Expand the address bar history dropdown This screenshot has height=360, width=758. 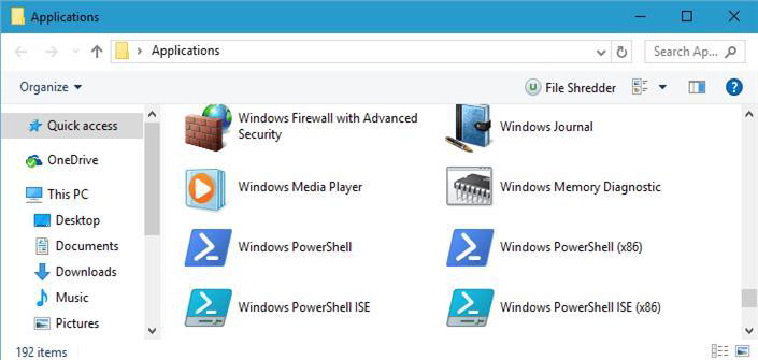[602, 52]
